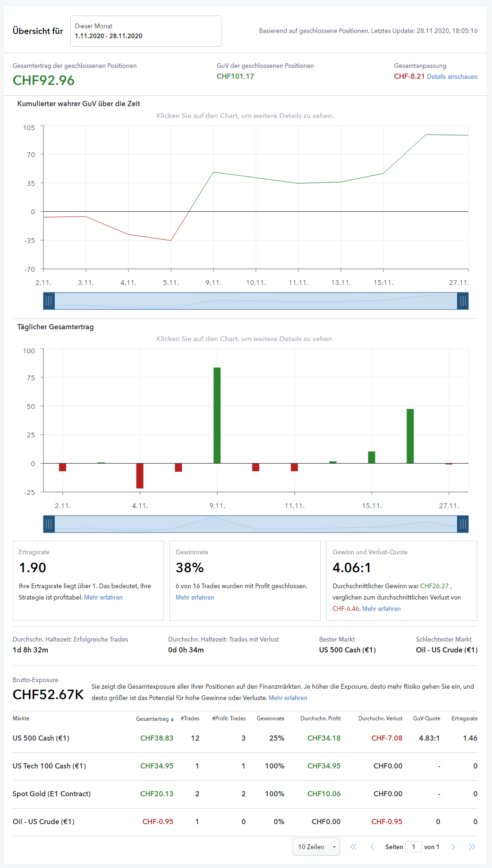492x868 pixels.
Task: Grab right handle of cumulative chart range
Action: [x=463, y=301]
